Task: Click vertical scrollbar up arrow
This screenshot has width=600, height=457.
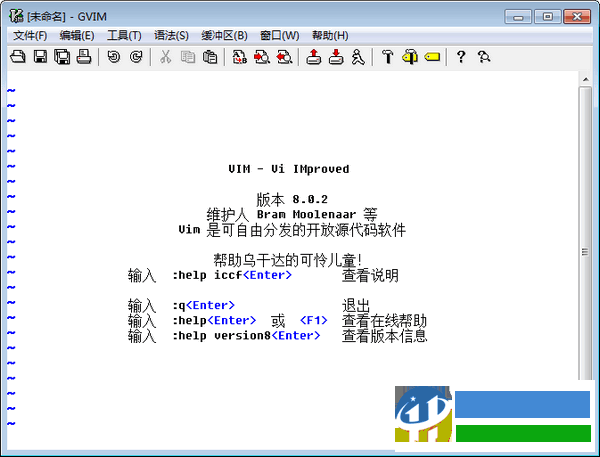Action: click(x=585, y=79)
